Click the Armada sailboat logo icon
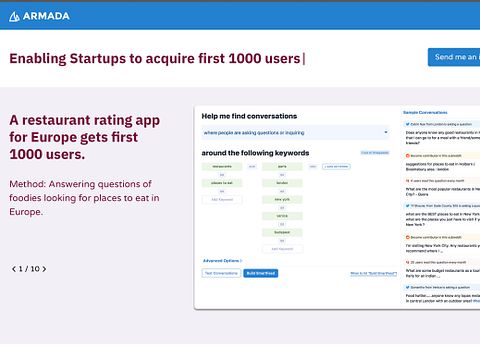480x360 pixels. click(x=14, y=16)
